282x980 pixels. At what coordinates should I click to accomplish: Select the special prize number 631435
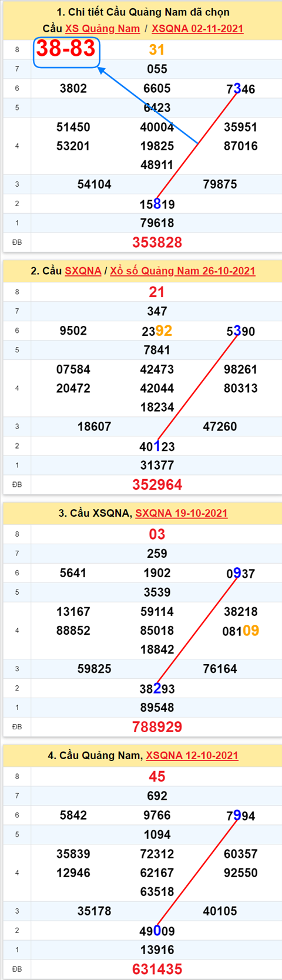[157, 969]
